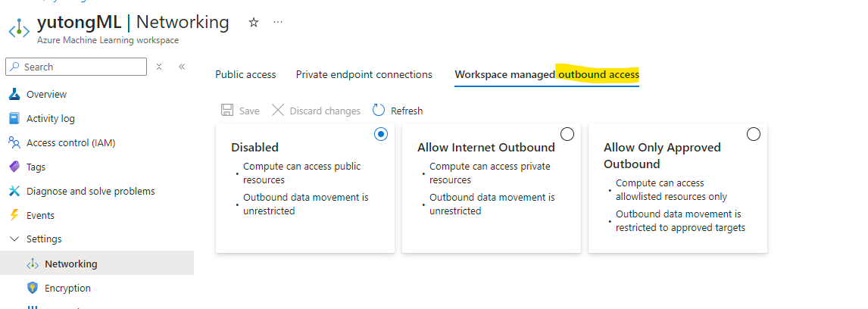868x309 pixels.
Task: Open the more options ellipsis menu
Action: click(x=278, y=22)
